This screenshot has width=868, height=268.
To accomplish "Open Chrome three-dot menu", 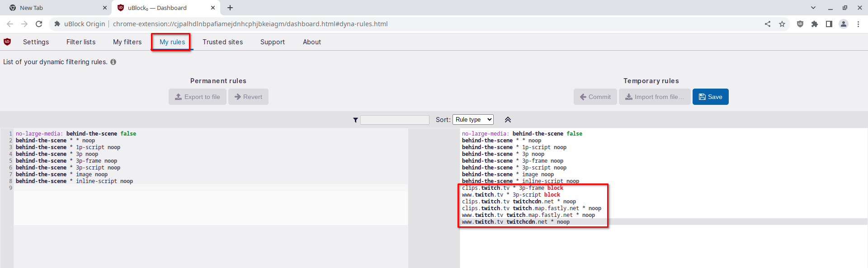I will 858,24.
